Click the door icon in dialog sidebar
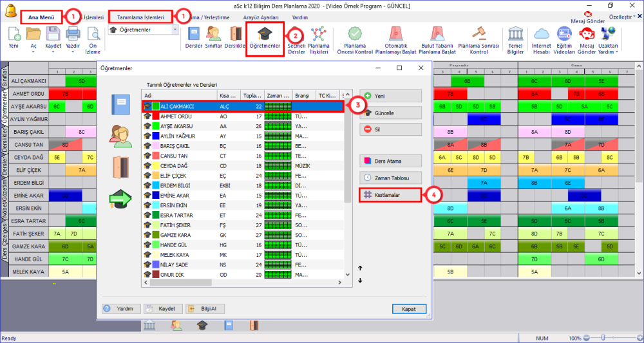Viewport: 644px width, 343px height. coord(121,167)
